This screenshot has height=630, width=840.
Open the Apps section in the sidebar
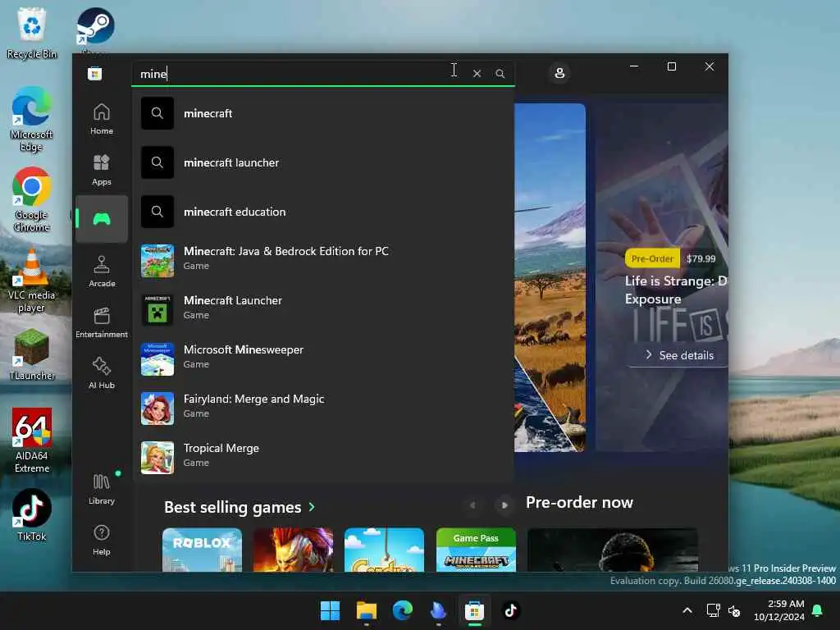click(101, 170)
